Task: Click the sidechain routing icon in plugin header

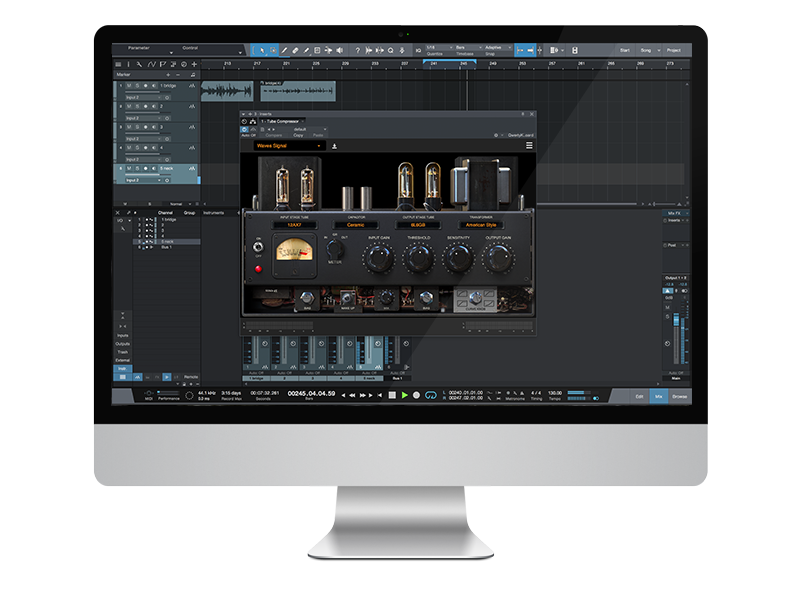Action: pos(253,121)
